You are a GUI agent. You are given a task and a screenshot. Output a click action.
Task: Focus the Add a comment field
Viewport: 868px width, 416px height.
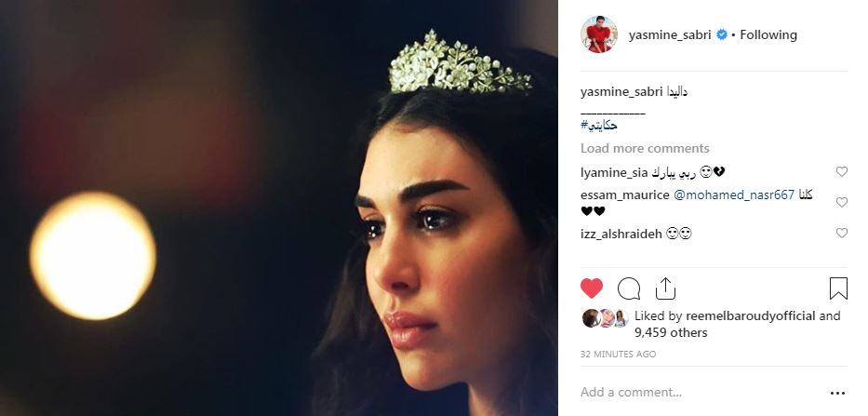click(701, 393)
